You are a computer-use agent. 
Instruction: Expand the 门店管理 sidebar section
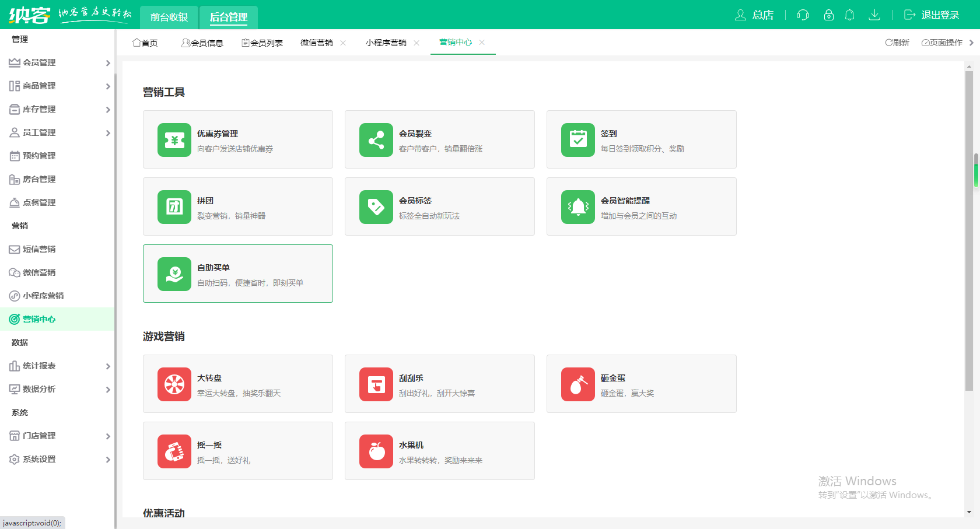tap(58, 436)
